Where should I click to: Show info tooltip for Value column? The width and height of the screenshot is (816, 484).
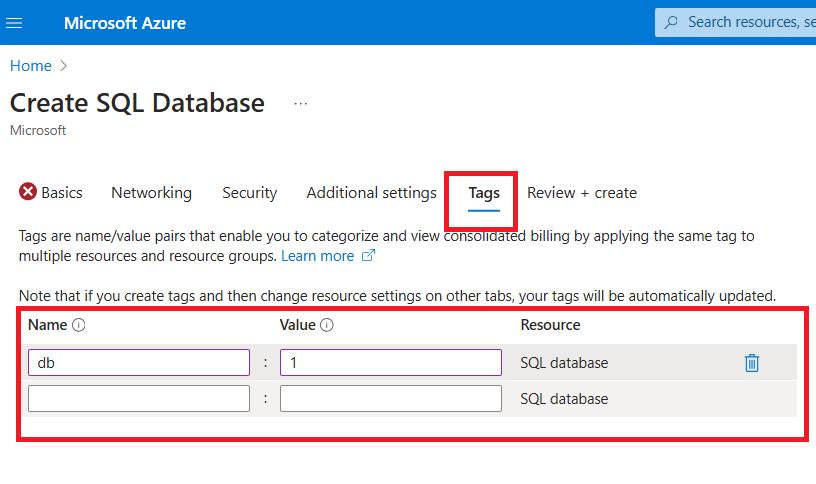tap(327, 325)
